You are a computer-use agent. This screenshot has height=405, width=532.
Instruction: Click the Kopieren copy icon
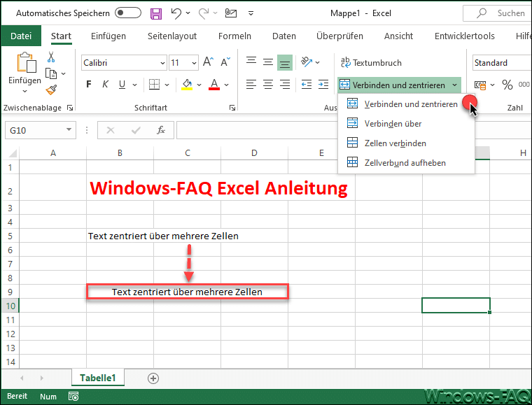pos(51,73)
